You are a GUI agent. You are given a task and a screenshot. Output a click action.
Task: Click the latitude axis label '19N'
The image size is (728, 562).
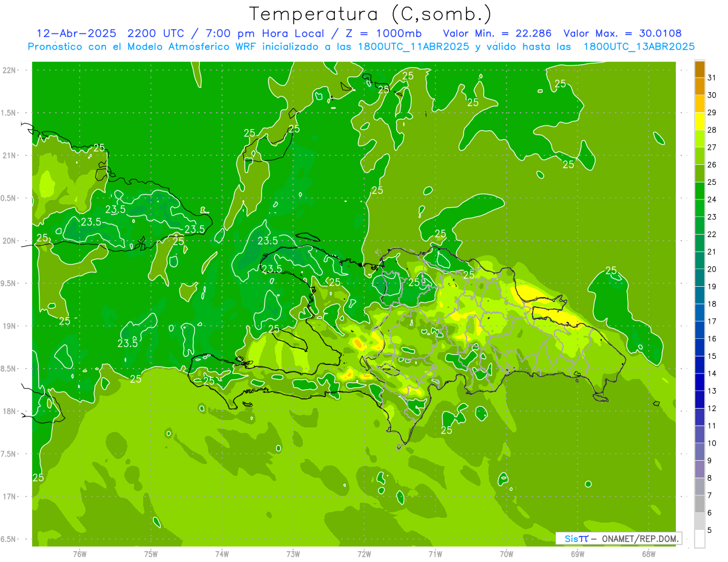click(x=10, y=326)
